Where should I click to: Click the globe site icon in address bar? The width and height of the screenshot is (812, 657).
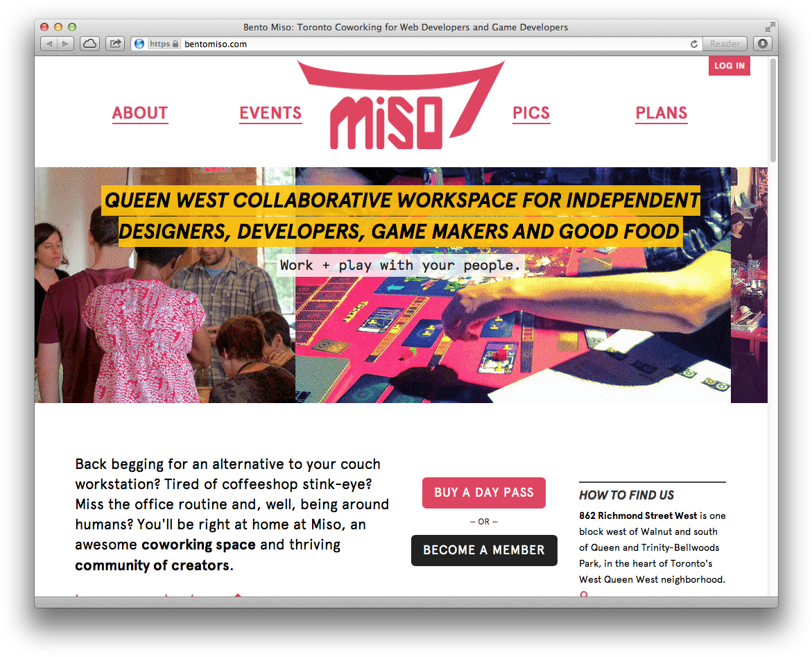point(139,44)
